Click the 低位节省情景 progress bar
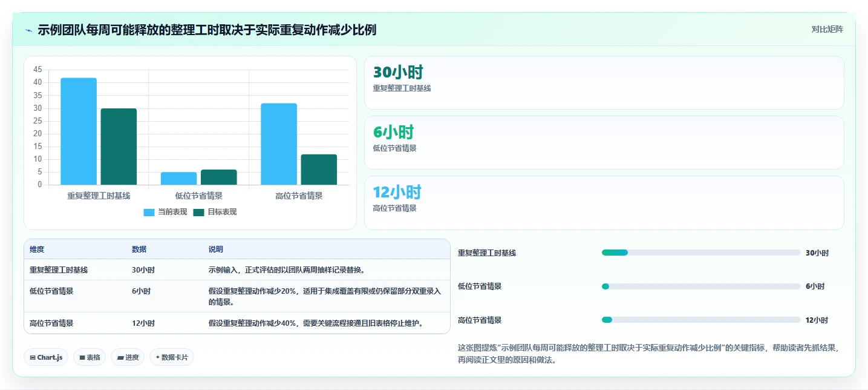The height and width of the screenshot is (390, 868). [701, 286]
